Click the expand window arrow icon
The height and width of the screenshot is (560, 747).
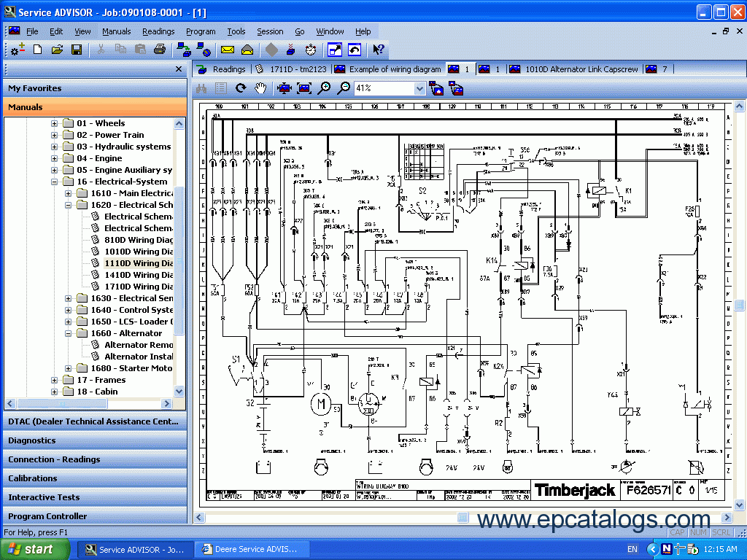335,49
